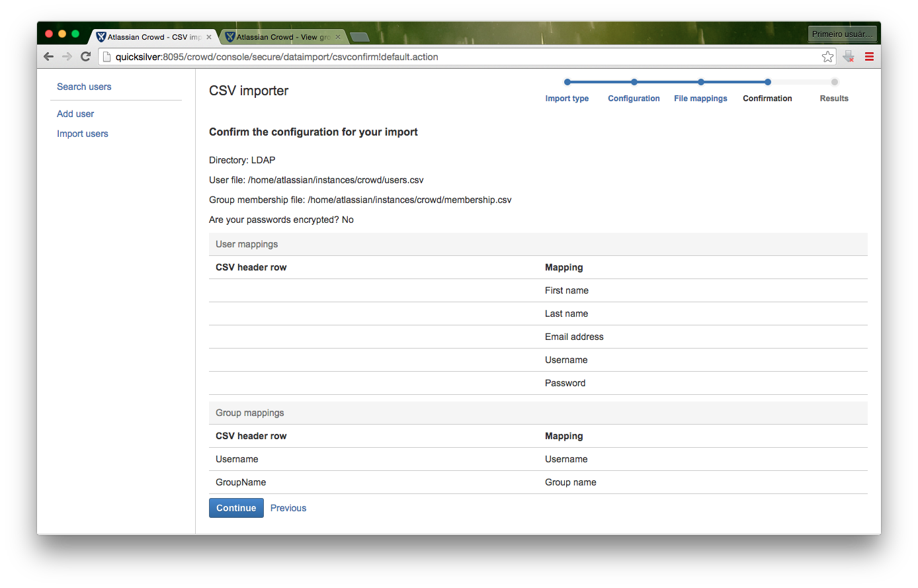Screen dimensions: 918x588
Task: Click the page icon beside the URL
Action: [x=106, y=57]
